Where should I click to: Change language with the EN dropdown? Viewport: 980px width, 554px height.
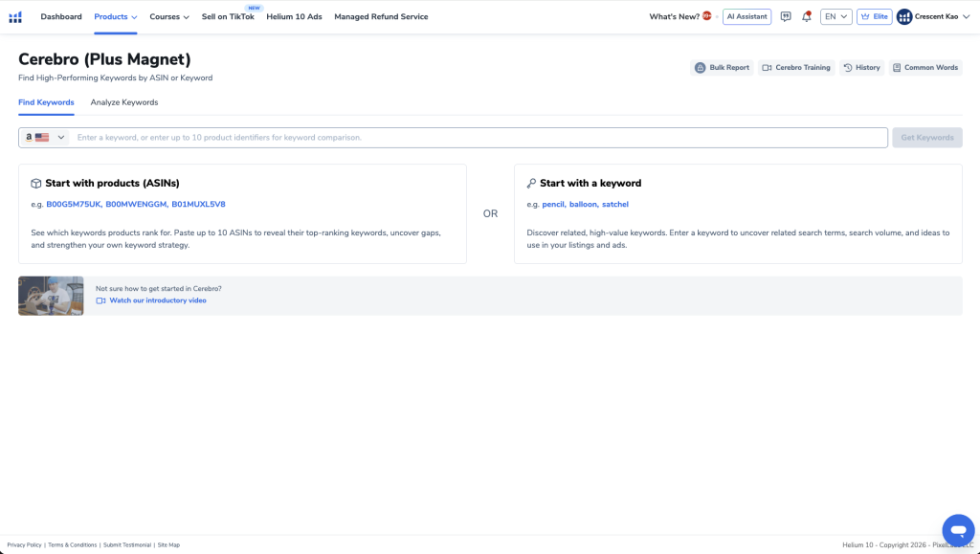click(835, 16)
